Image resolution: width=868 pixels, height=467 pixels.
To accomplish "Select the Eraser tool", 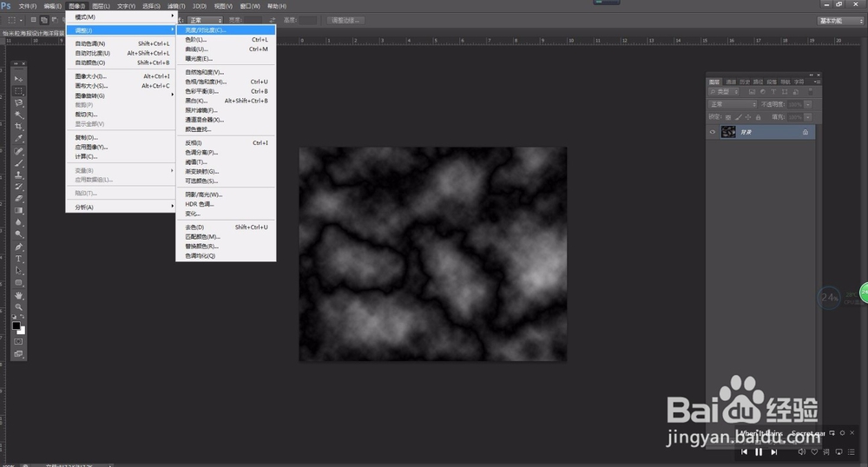I will 18,199.
